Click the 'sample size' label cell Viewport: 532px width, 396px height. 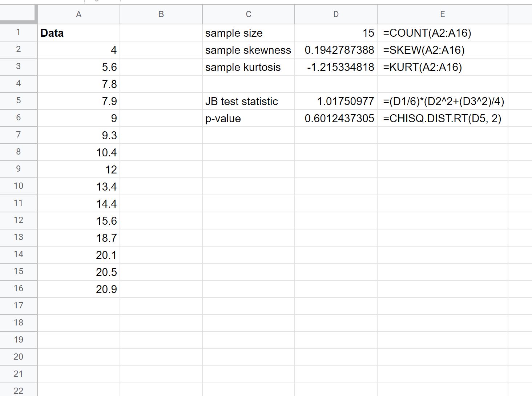[249, 33]
